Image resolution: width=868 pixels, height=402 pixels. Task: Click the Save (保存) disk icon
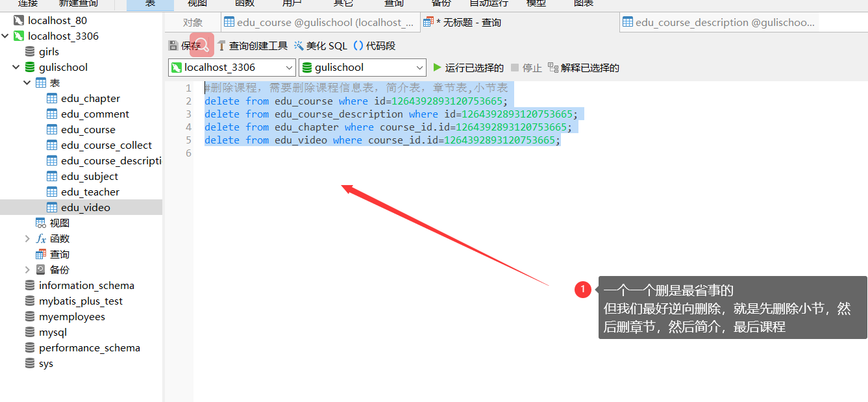coord(173,45)
